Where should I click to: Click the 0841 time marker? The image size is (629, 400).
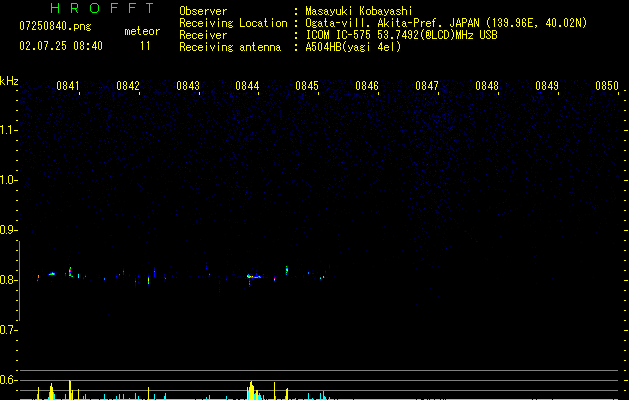(67, 86)
